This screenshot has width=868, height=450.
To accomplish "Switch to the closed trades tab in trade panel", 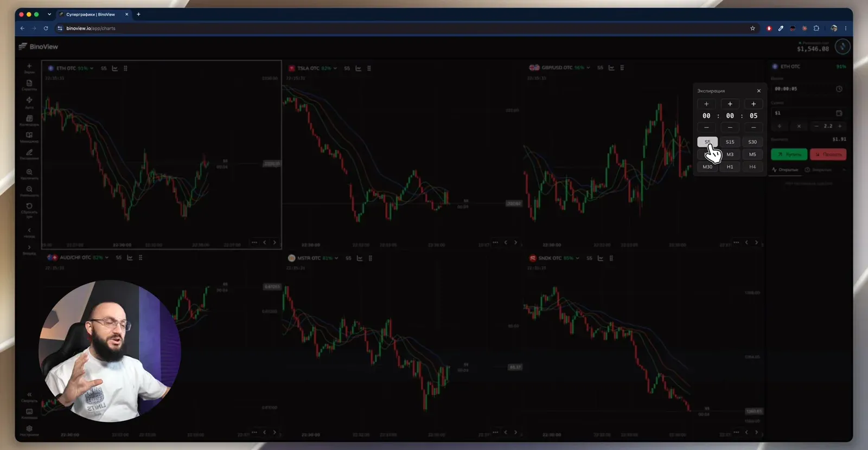I will (819, 170).
